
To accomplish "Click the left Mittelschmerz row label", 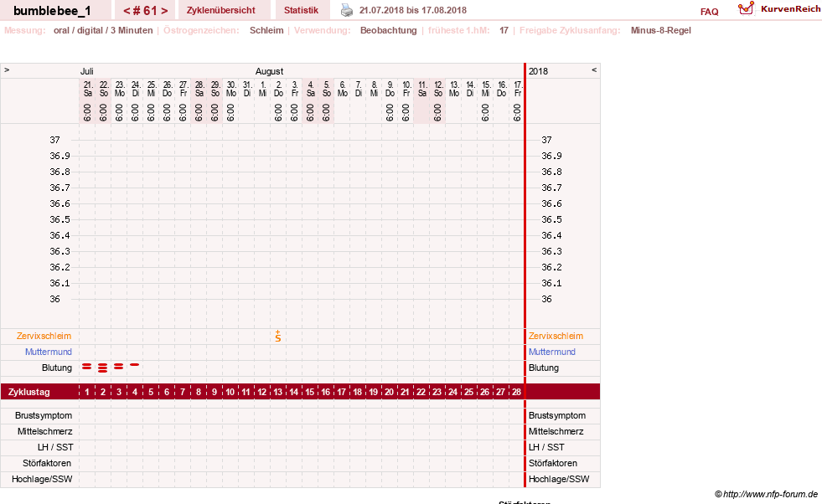I will [x=45, y=432].
